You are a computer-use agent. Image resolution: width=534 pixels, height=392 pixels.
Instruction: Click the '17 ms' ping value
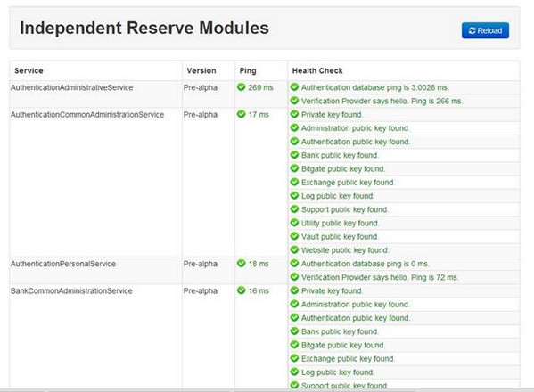(x=259, y=115)
